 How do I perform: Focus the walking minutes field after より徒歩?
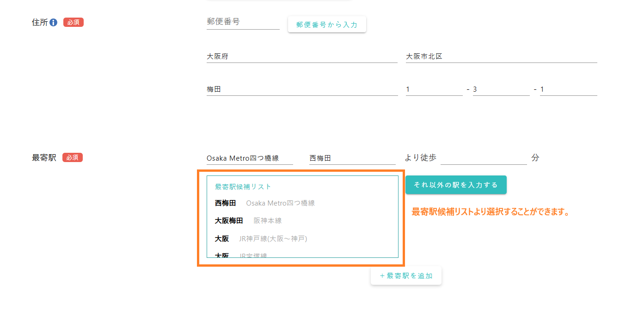(483, 158)
